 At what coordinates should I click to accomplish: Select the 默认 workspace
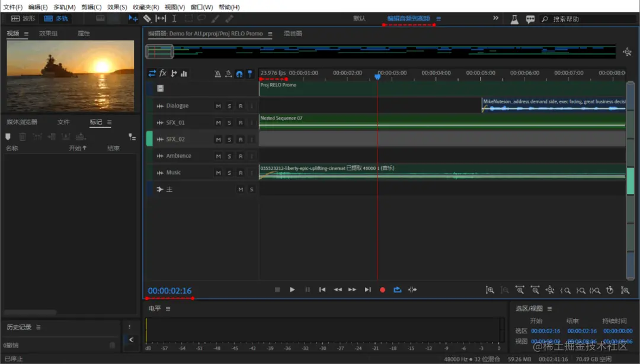click(359, 19)
